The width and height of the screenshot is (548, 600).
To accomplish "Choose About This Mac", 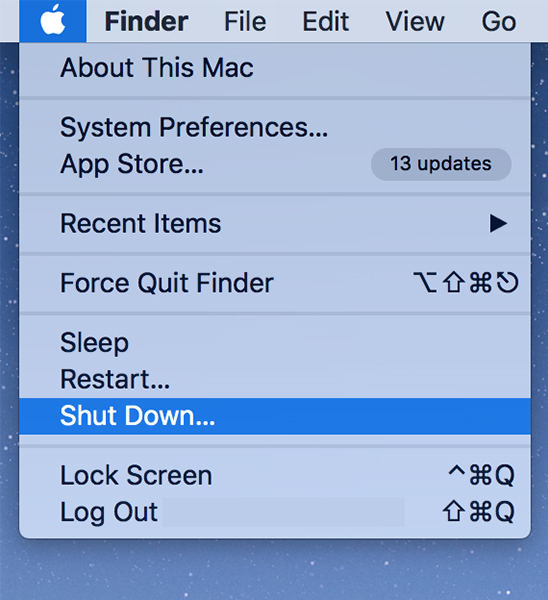I will [x=275, y=68].
